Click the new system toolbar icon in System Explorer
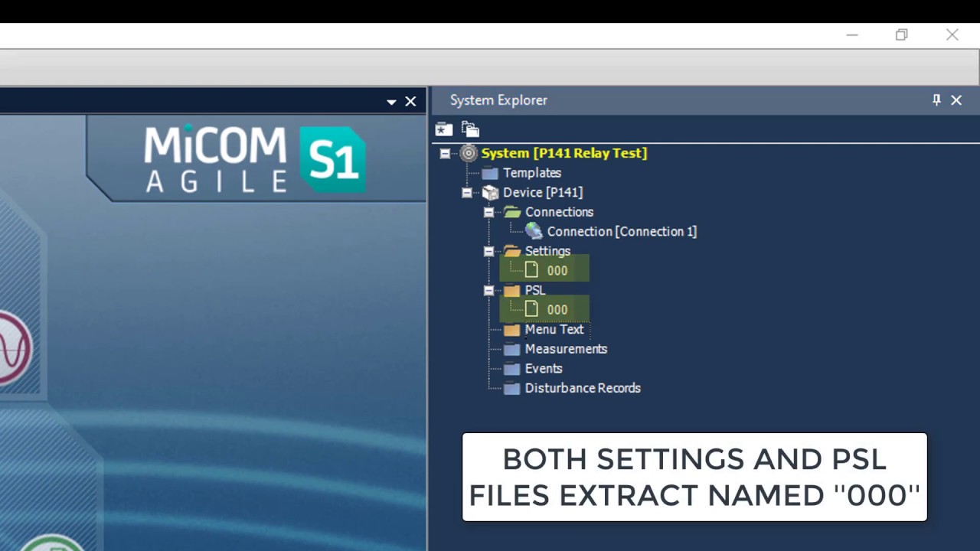 444,129
